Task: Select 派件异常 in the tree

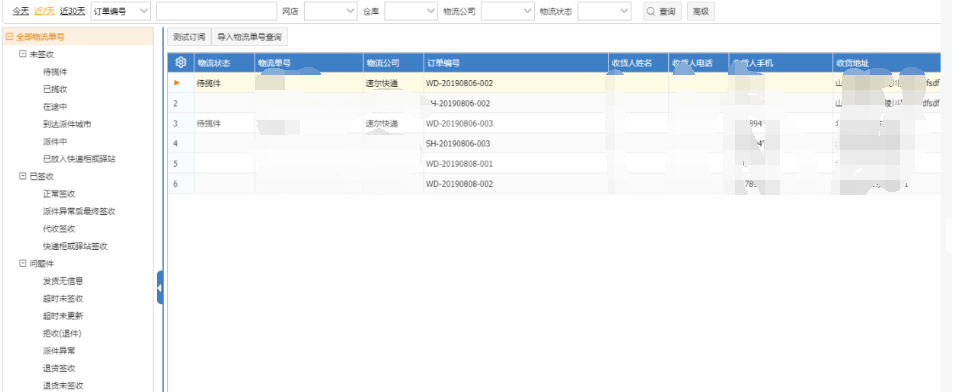Action: click(x=59, y=351)
